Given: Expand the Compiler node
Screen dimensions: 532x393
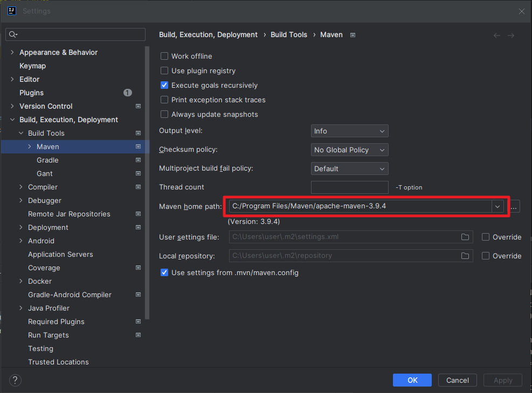Looking at the screenshot, I should pyautogui.click(x=21, y=187).
